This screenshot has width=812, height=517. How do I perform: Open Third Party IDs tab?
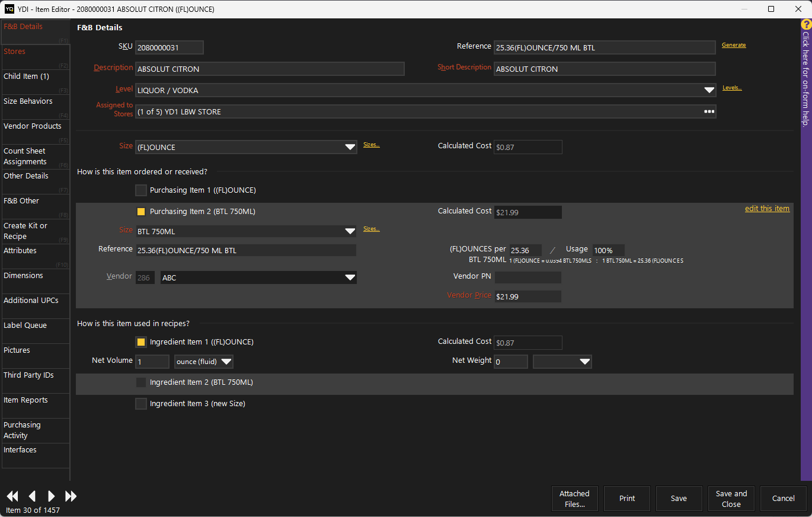[x=36, y=381]
